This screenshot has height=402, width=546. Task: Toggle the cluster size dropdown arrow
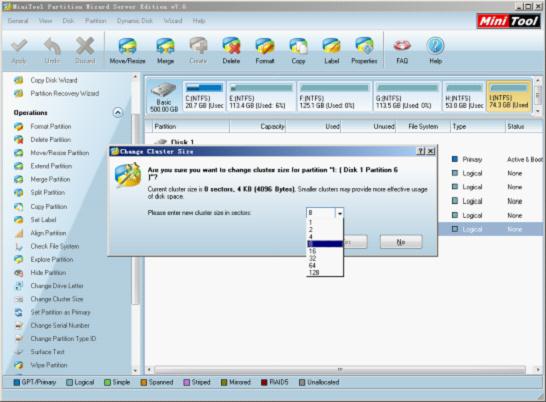click(340, 213)
